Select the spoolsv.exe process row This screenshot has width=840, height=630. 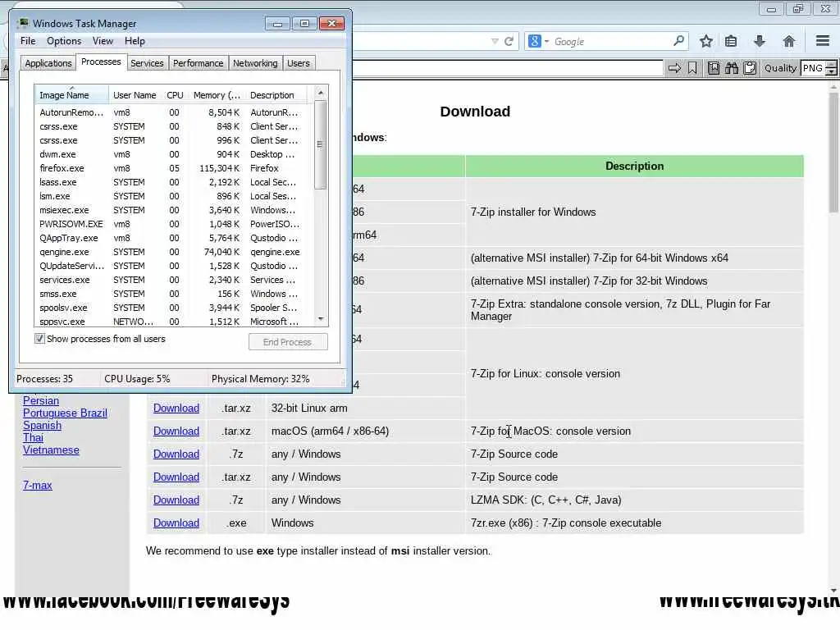pos(174,308)
